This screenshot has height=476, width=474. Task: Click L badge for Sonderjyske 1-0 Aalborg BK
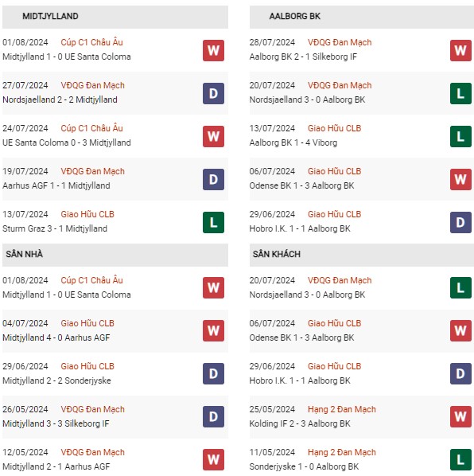(460, 459)
